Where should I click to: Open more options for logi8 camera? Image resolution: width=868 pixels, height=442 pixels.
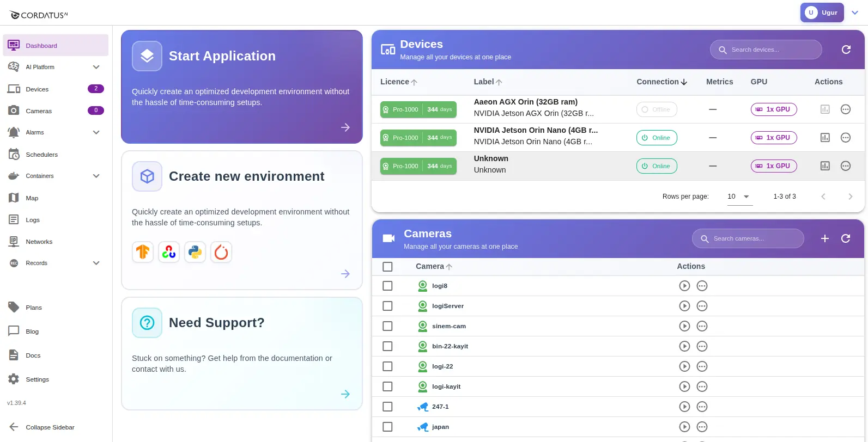click(702, 286)
